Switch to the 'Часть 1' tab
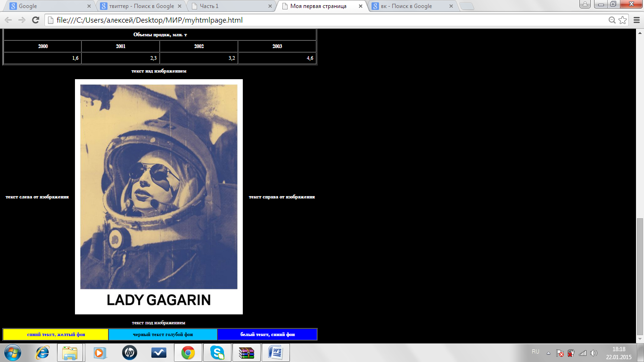644x362 pixels. [x=231, y=6]
